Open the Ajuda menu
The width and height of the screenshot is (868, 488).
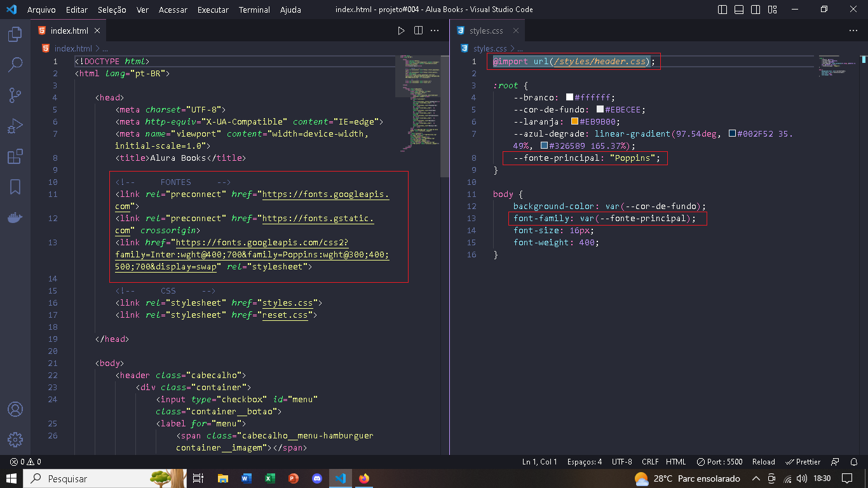tap(290, 10)
